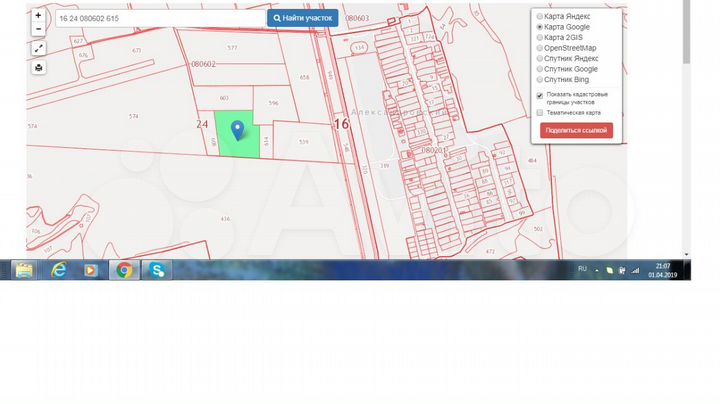This screenshot has width=720, height=404.
Task: Focus the cadastral number search field
Action: click(x=161, y=18)
